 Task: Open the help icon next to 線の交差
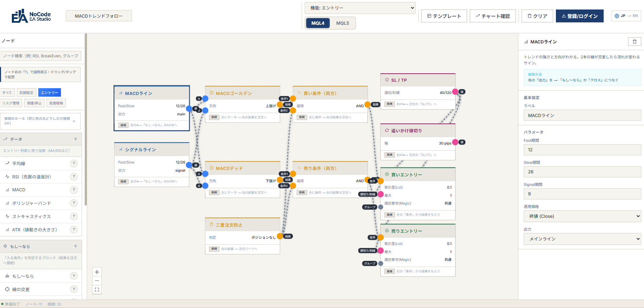click(74, 289)
